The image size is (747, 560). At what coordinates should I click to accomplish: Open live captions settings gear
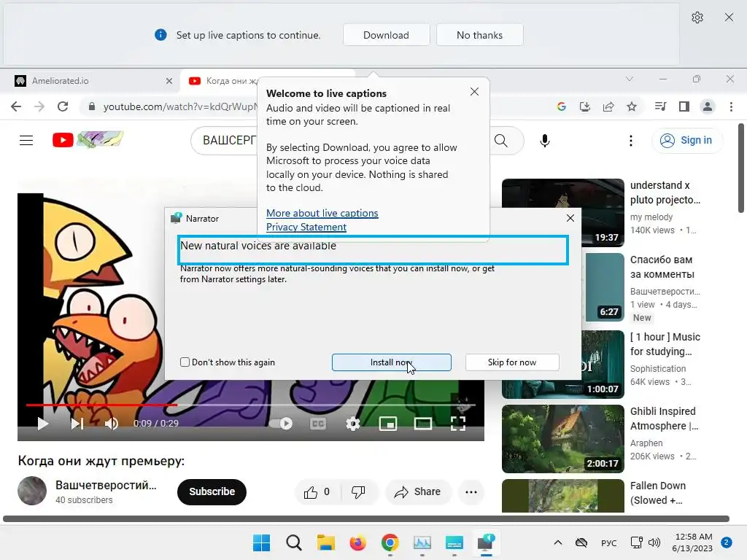(x=697, y=17)
